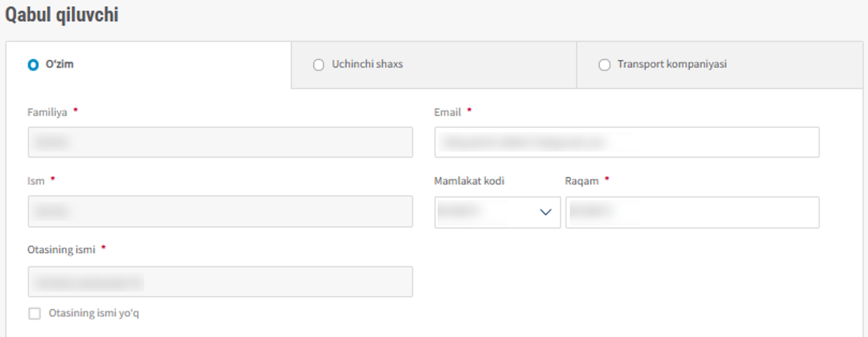Click the chevron arrow in the country code box
Screen dimensions: 868x337
point(545,212)
